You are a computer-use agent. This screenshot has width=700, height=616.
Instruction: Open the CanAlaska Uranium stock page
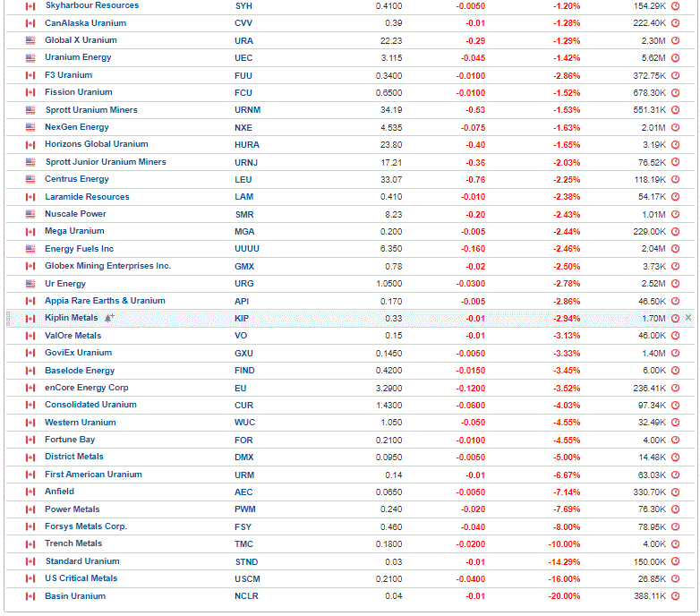tap(85, 23)
